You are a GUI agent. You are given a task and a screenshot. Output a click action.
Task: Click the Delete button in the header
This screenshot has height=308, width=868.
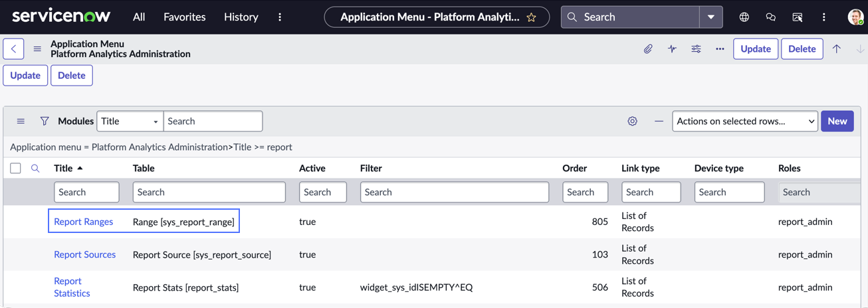pyautogui.click(x=802, y=49)
